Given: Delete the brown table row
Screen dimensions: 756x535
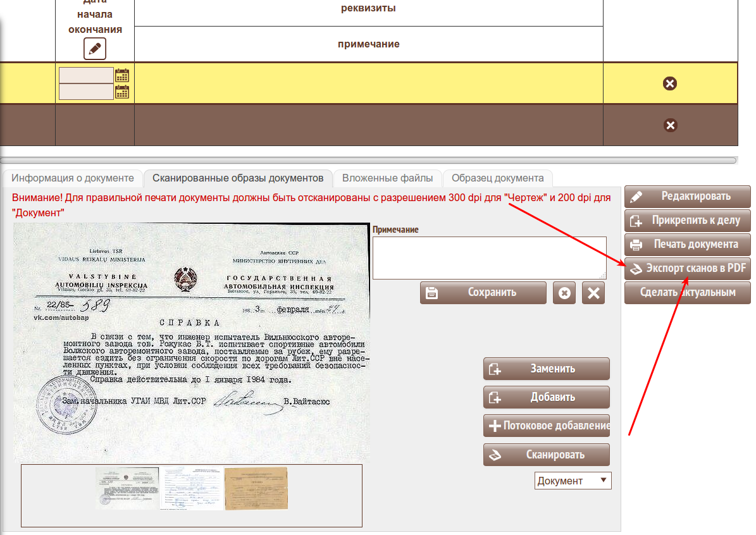Looking at the screenshot, I should (670, 125).
